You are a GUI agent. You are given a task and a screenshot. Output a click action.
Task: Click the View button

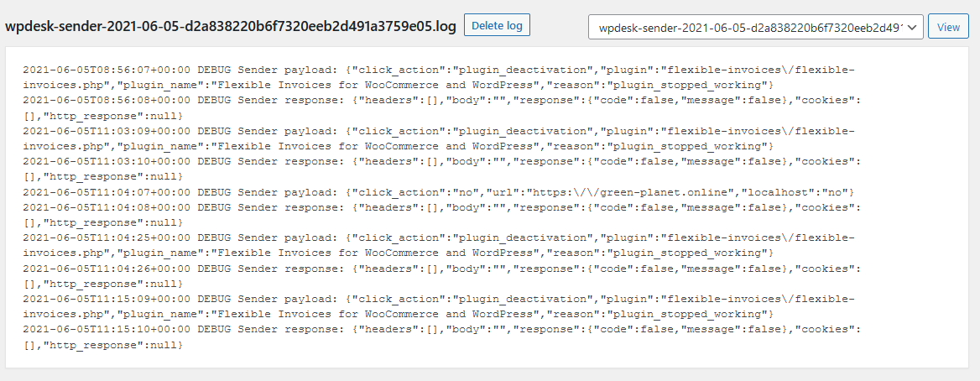[x=948, y=27]
